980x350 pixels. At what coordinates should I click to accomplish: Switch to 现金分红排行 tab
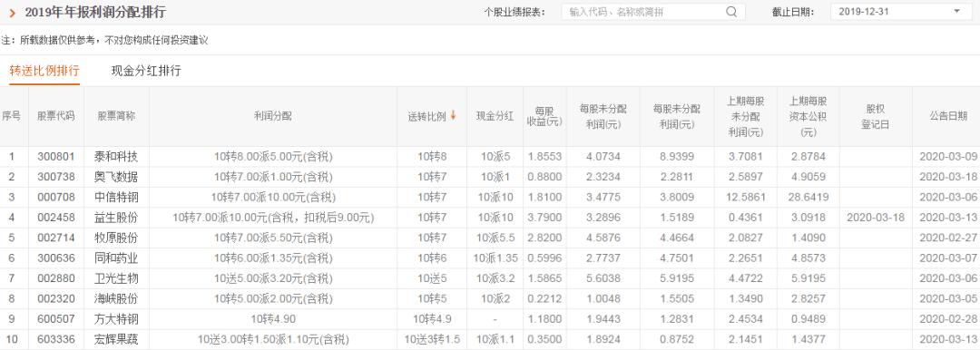pyautogui.click(x=146, y=71)
